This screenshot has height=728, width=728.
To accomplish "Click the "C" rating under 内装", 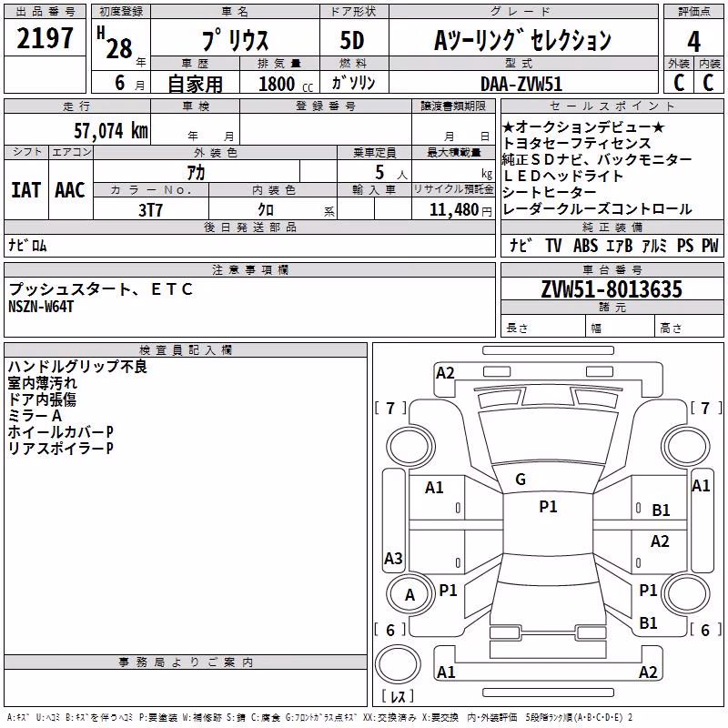I will click(x=709, y=83).
